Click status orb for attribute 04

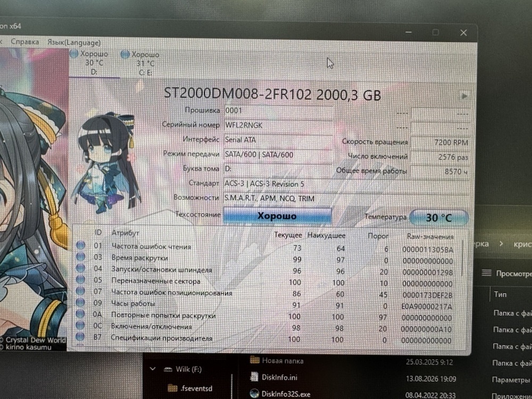coord(81,268)
